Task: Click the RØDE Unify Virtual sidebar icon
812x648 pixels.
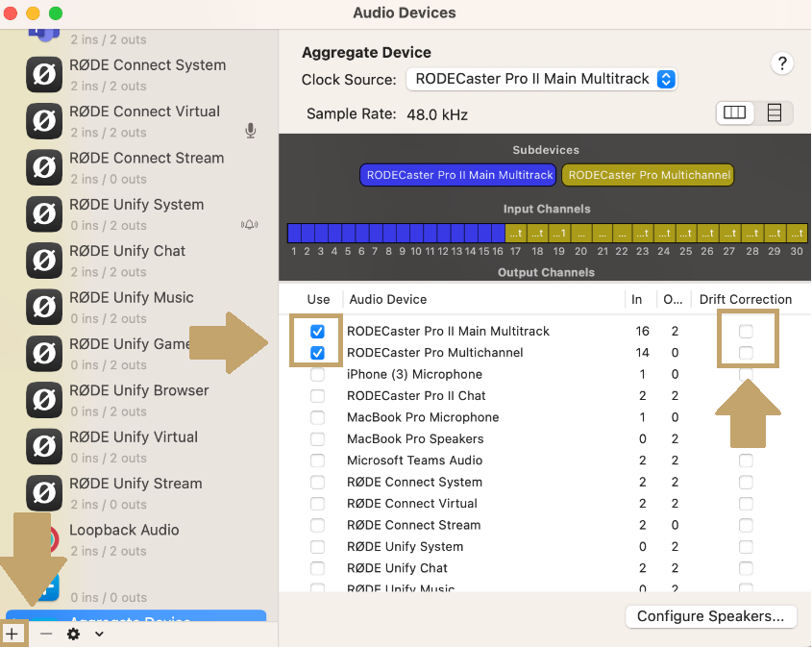Action: (x=44, y=446)
